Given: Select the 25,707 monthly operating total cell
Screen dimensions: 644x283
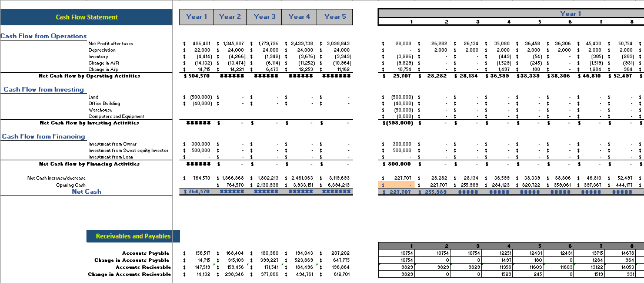Looking at the screenshot, I should (397, 76).
